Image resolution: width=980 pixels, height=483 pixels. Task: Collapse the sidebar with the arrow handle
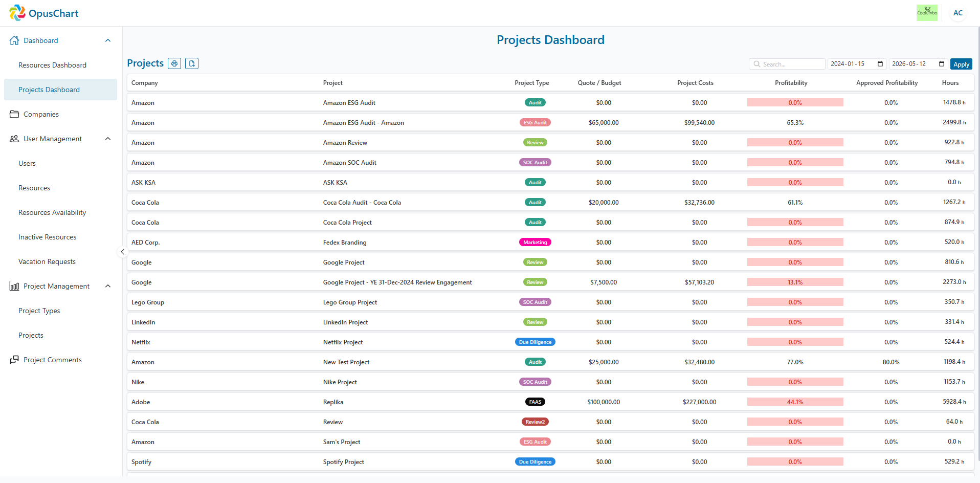(122, 252)
